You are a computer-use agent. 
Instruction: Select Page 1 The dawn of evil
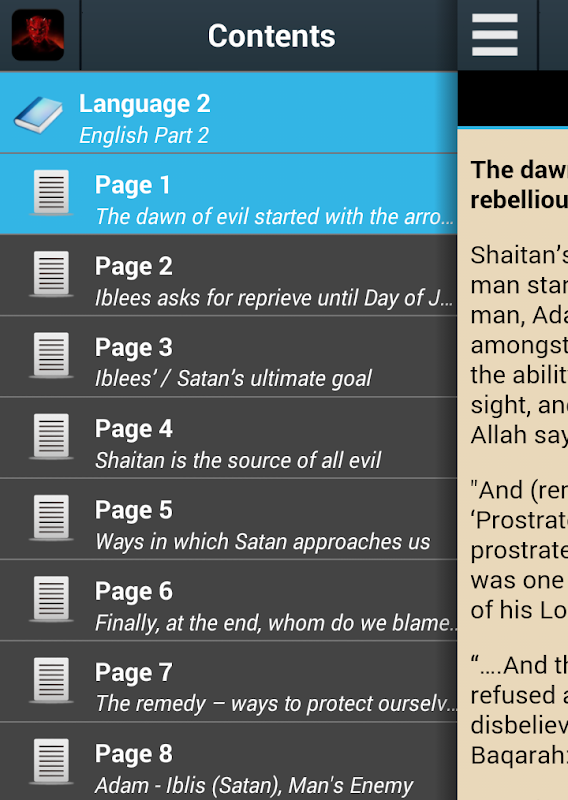pos(229,194)
